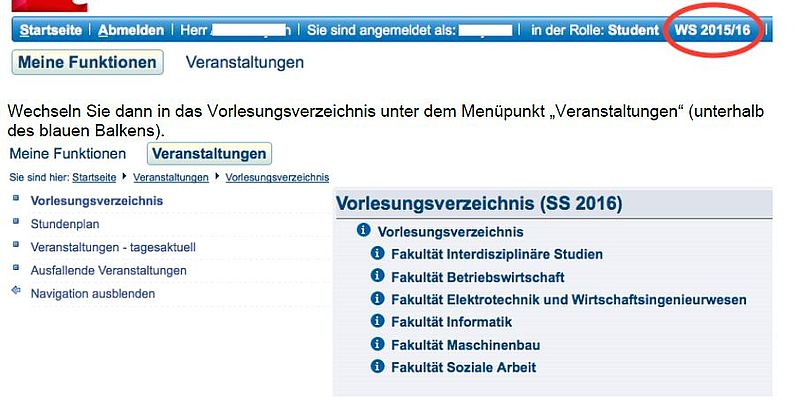Click info icon beside Fakultät Interdisziplinäre Studien
800x408 pixels.
pyautogui.click(x=377, y=253)
